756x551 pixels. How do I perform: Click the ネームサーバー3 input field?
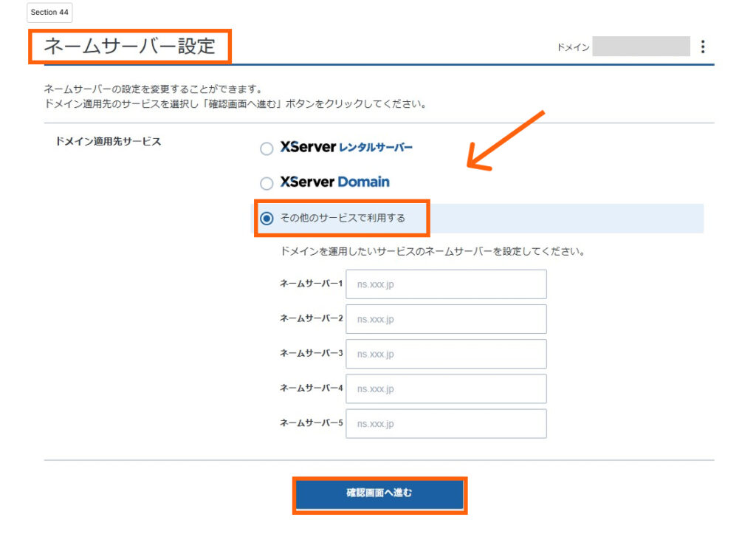[x=446, y=354]
